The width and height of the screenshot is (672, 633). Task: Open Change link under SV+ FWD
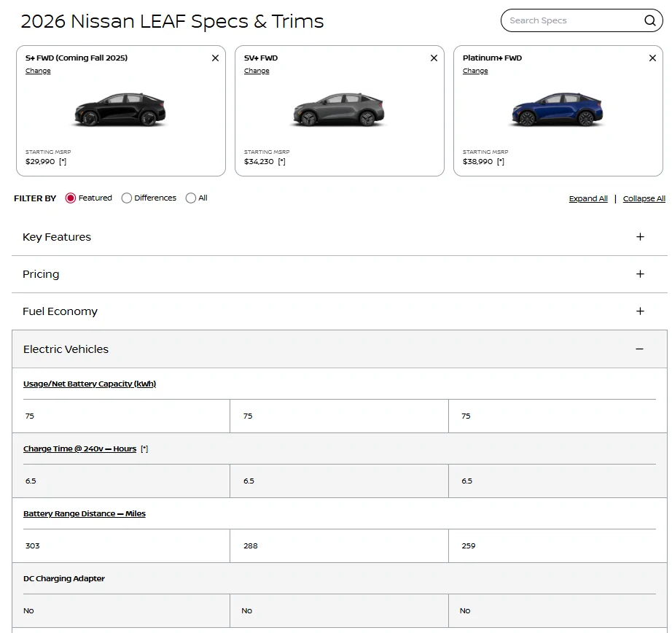click(x=257, y=71)
